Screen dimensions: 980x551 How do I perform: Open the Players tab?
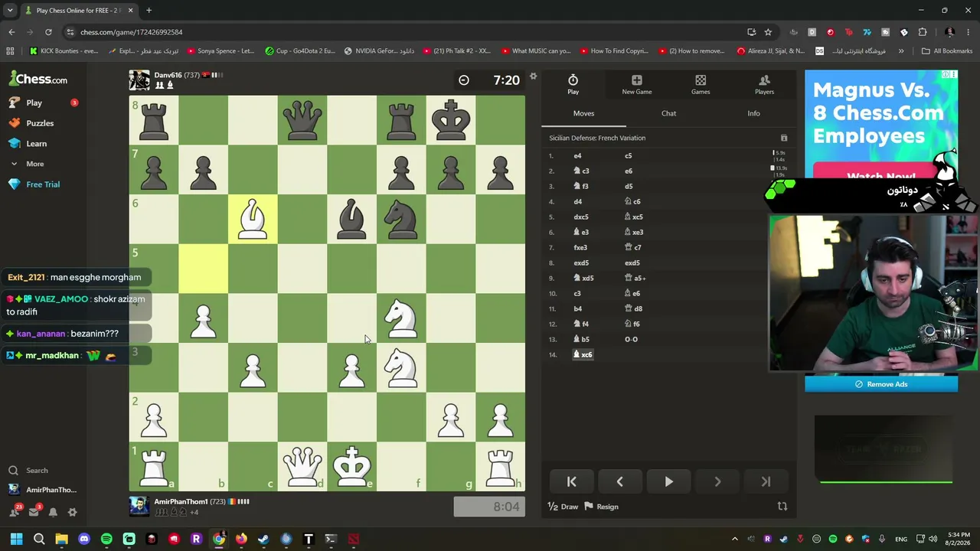[x=764, y=84]
